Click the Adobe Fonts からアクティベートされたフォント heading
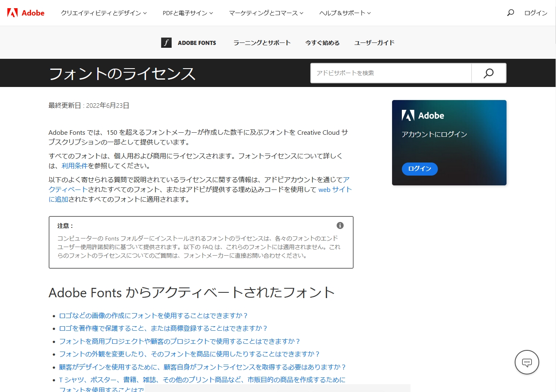The image size is (556, 392). pos(192,292)
